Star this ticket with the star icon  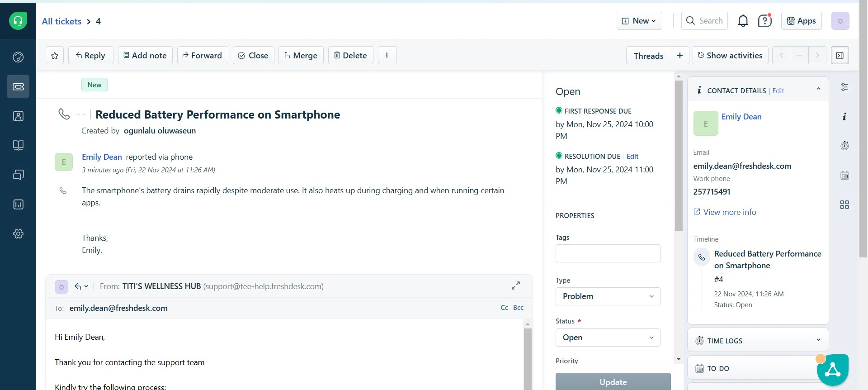click(x=55, y=56)
